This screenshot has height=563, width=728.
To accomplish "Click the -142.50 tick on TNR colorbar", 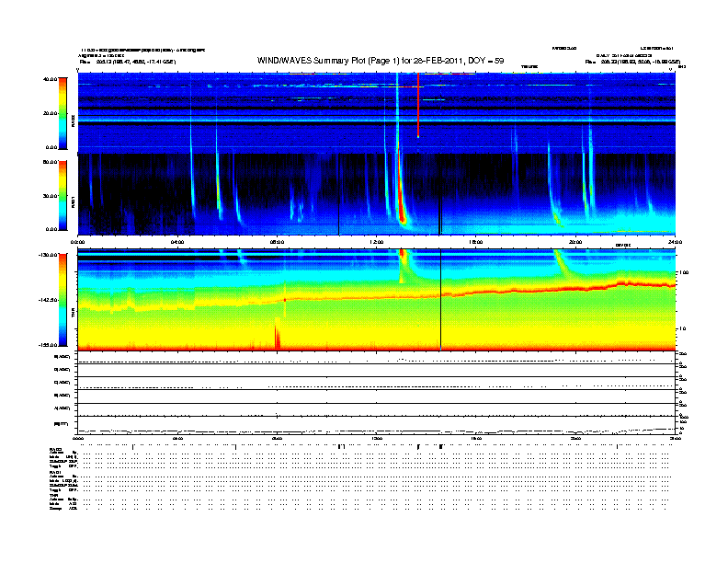I will (x=48, y=300).
